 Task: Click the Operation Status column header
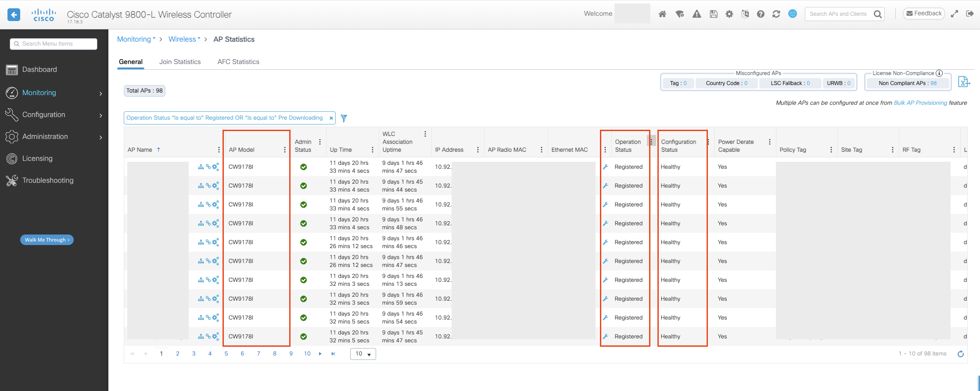[628, 146]
